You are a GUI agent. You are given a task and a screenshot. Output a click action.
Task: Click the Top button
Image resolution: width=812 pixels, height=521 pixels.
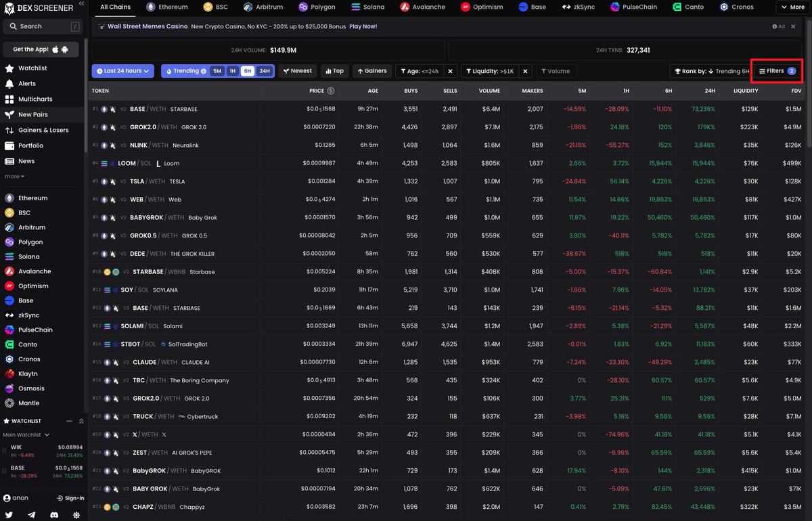pos(334,71)
